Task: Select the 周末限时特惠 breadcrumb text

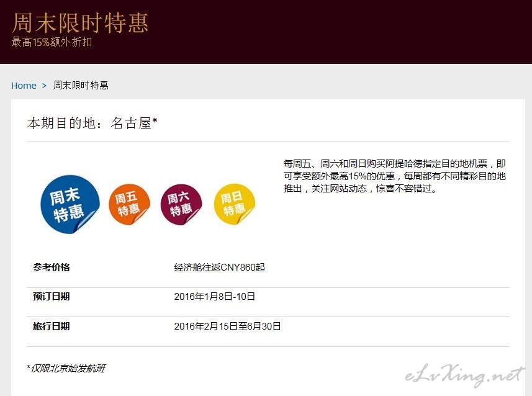Action: click(x=81, y=85)
